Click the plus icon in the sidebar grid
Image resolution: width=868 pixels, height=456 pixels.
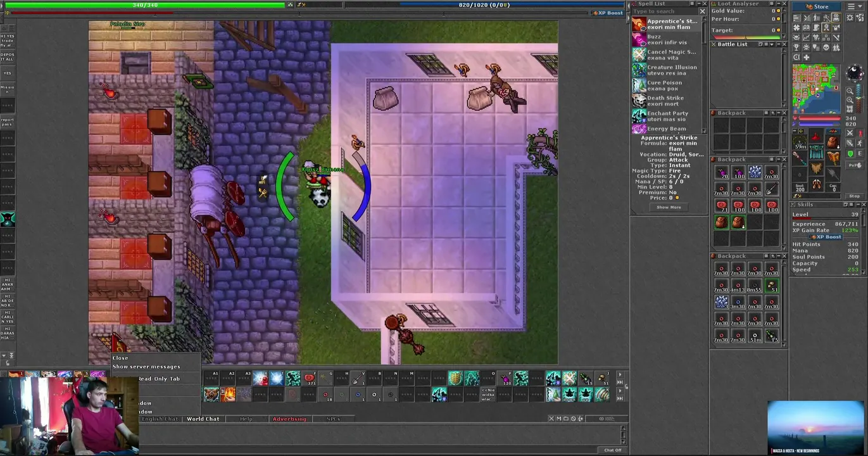coord(807,57)
